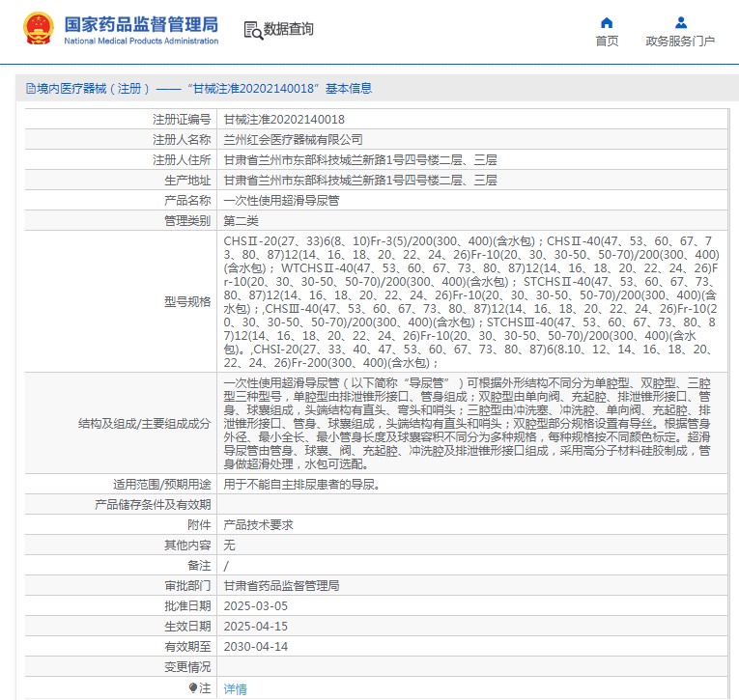
Task: Click the 管理类别 row label
Action: pos(187,221)
